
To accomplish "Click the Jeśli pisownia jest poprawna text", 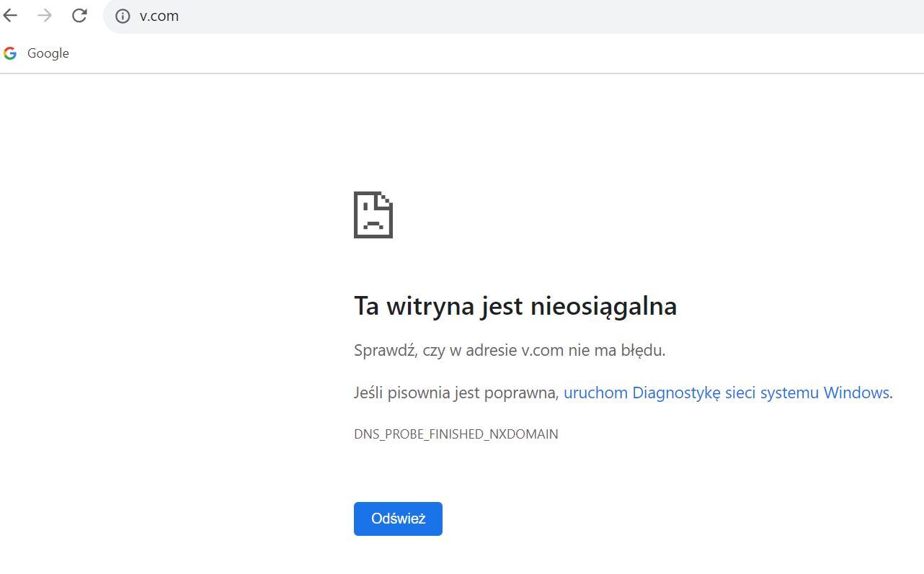I will (456, 393).
